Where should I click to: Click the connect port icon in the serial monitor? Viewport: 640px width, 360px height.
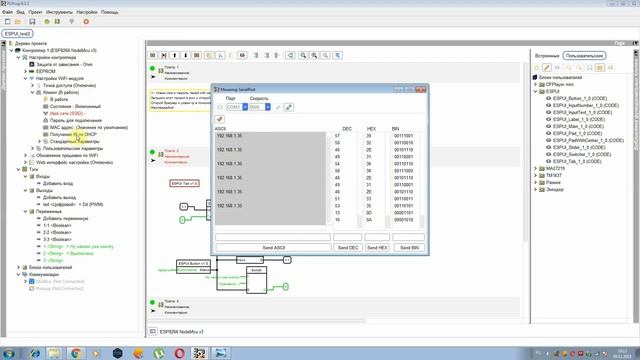(x=289, y=107)
